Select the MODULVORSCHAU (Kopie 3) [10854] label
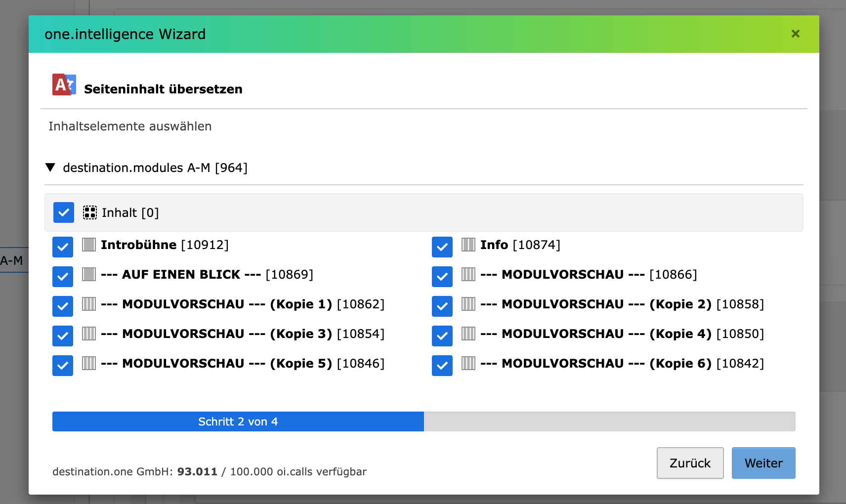The height and width of the screenshot is (504, 846). coord(242,334)
